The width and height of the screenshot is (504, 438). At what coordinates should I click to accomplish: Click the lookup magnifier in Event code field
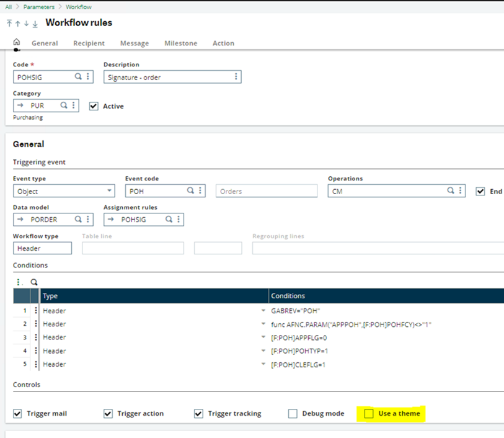click(191, 192)
